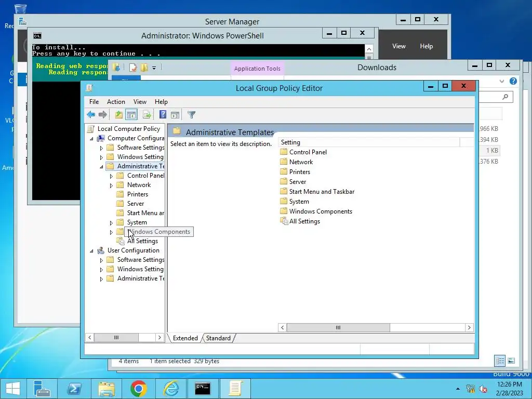Show hidden tray icons arrow

(x=458, y=389)
